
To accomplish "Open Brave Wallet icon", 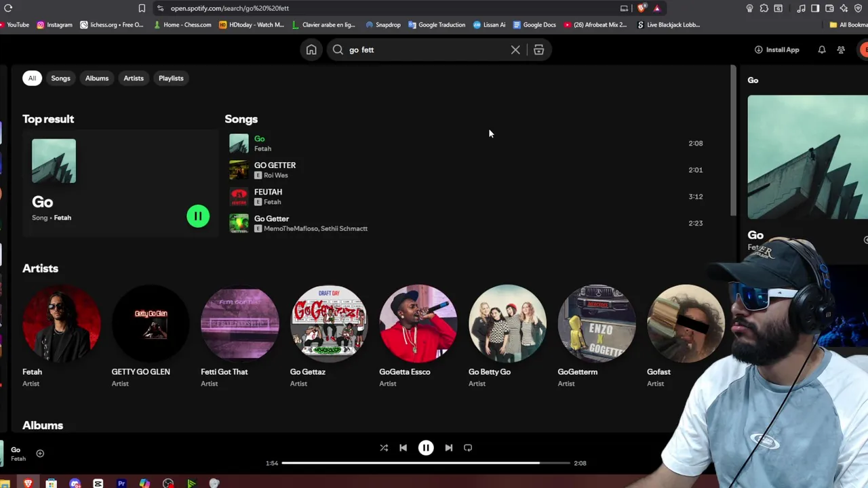I will [829, 8].
